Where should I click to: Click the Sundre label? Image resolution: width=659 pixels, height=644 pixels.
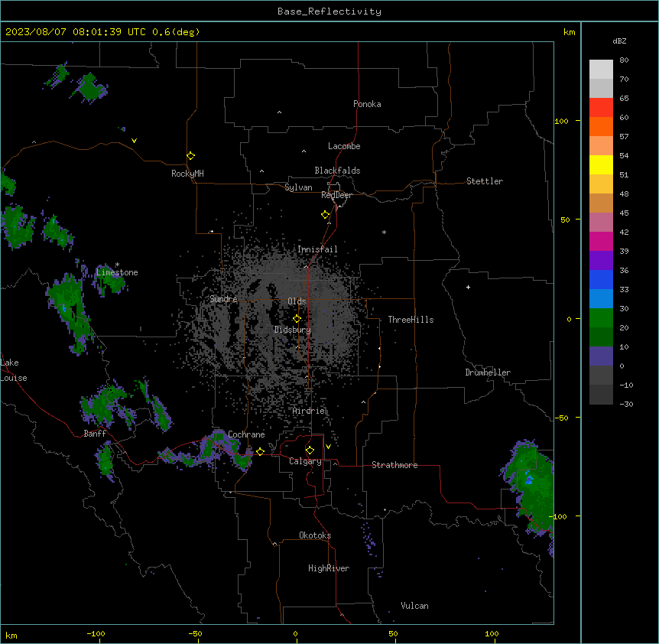tap(223, 299)
